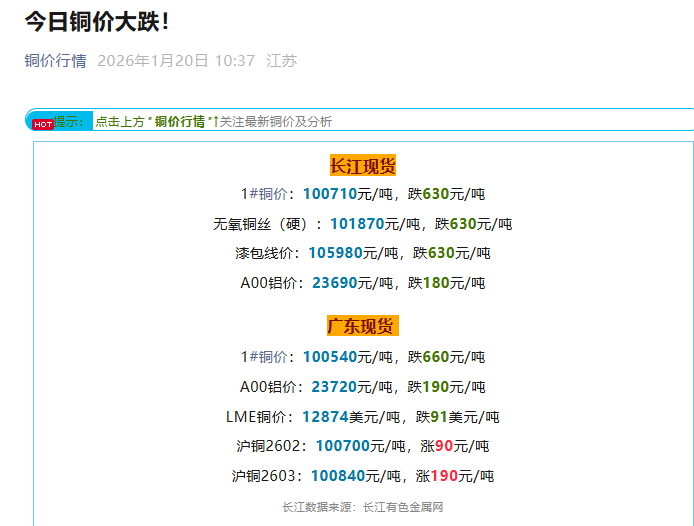Click the red HOT badge icon

(x=42, y=124)
